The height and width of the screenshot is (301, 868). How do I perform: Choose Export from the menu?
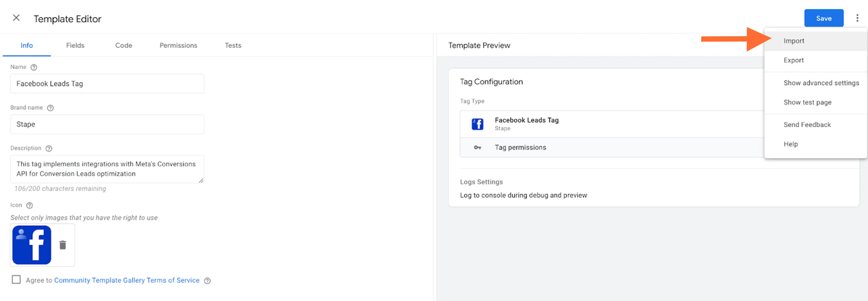(815, 60)
